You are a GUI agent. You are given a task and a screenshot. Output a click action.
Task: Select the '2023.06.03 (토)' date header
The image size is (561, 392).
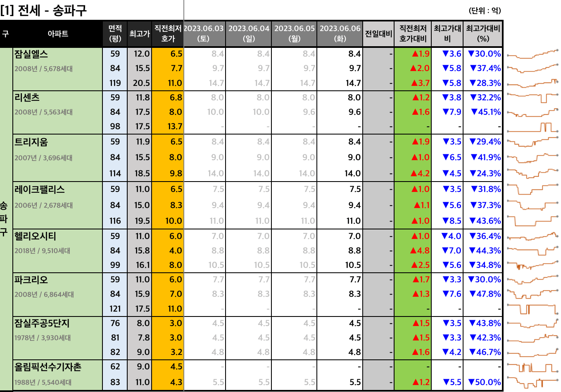204,34
